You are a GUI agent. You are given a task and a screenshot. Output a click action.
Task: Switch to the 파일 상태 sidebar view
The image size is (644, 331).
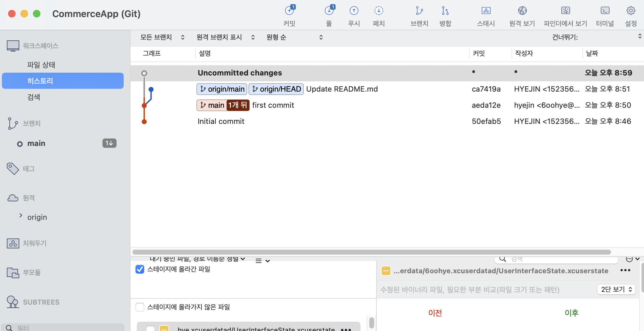[x=41, y=65]
